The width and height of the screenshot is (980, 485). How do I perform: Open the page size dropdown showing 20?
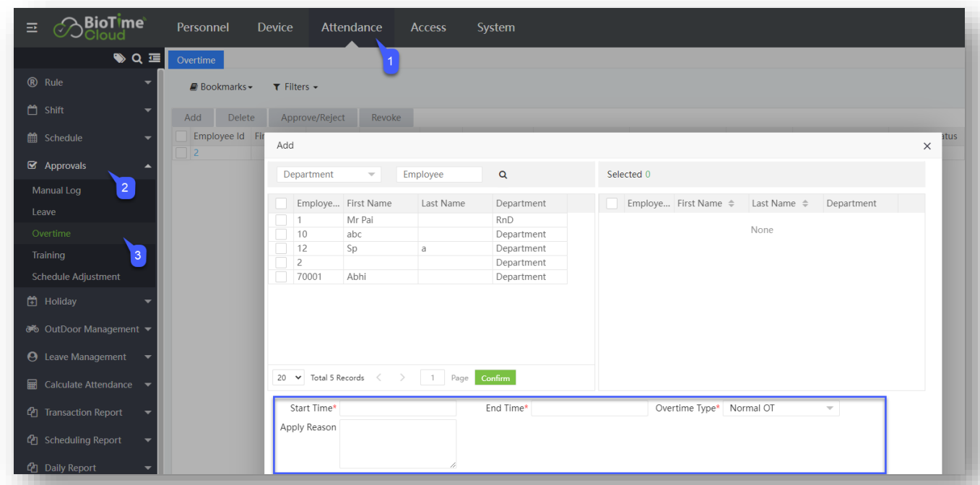click(x=289, y=377)
